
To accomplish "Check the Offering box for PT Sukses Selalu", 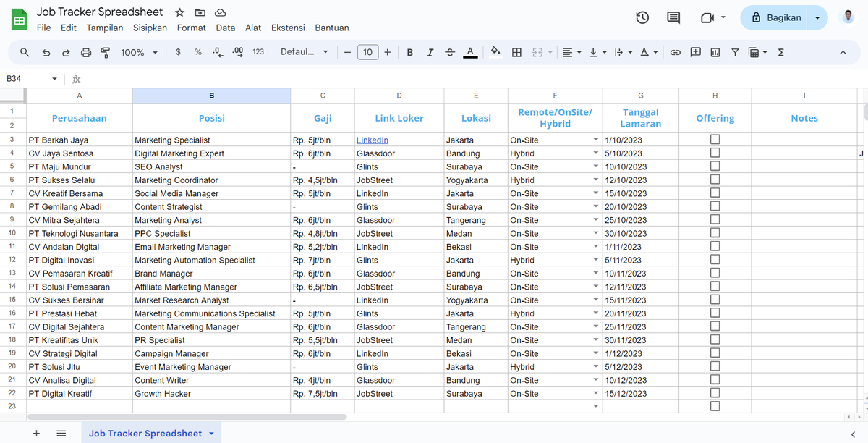I will 715,180.
